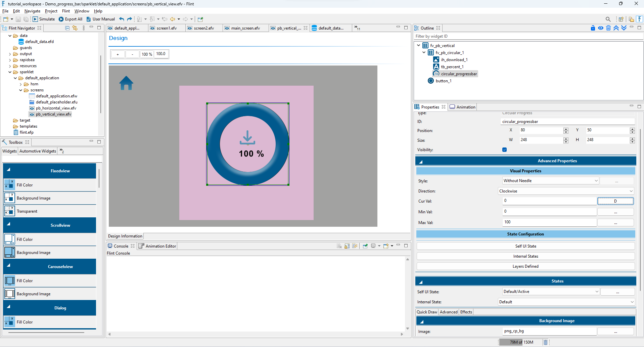Toggle the Visibility checkbox for the progress bar
The width and height of the screenshot is (644, 347).
504,149
